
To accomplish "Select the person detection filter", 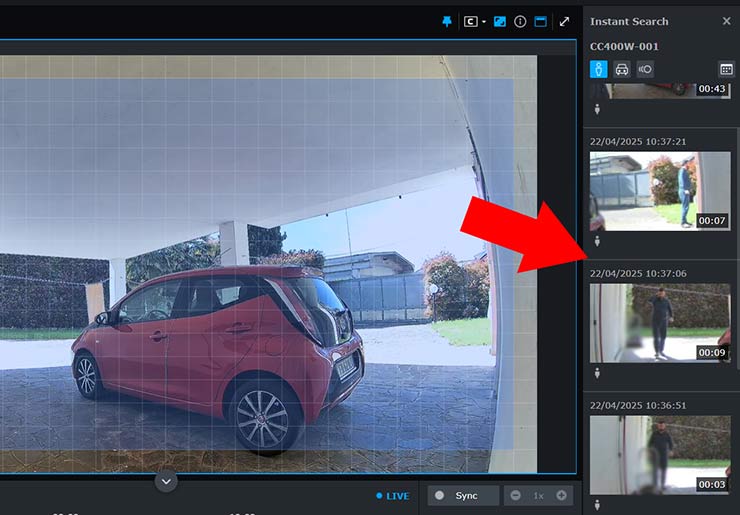I will [598, 69].
